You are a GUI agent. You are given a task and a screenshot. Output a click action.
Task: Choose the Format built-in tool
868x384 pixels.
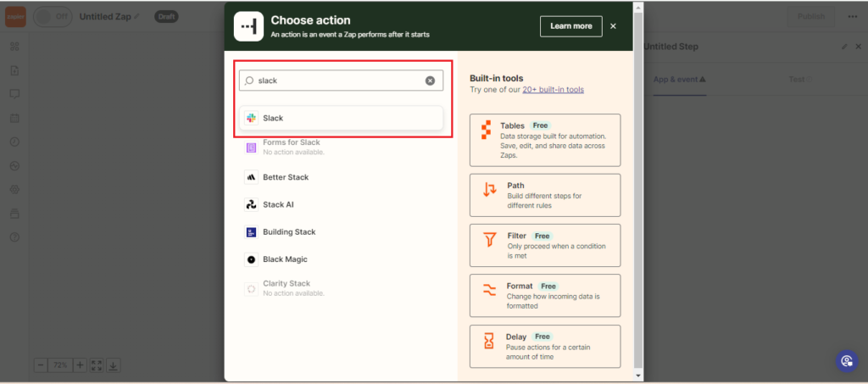tap(545, 296)
